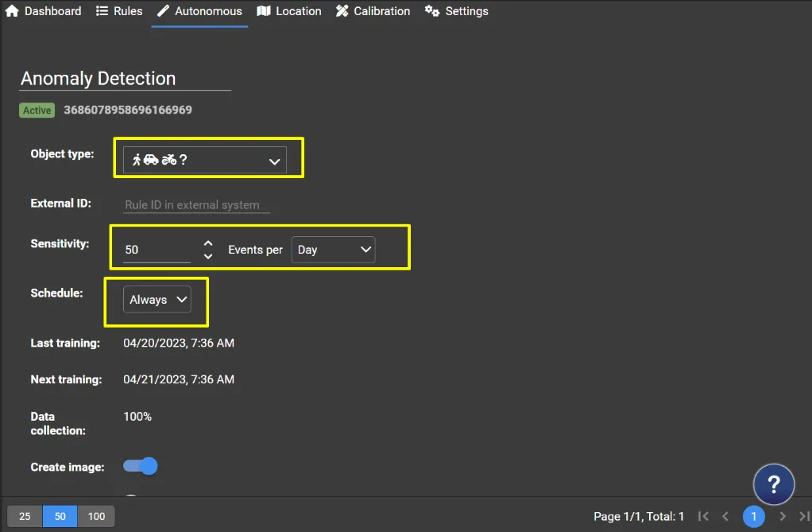Set page size to 100
Screen dimensions: 812x532
(96, 516)
